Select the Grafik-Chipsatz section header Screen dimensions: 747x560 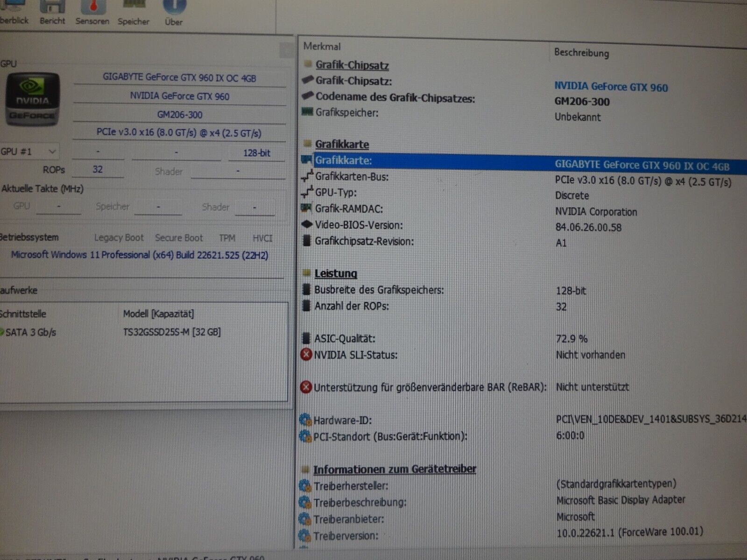click(x=352, y=65)
